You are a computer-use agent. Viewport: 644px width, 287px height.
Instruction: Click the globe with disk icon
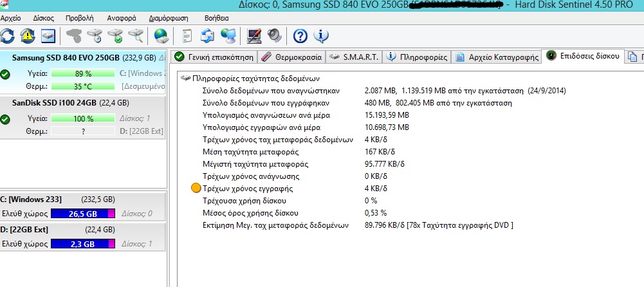(x=161, y=36)
